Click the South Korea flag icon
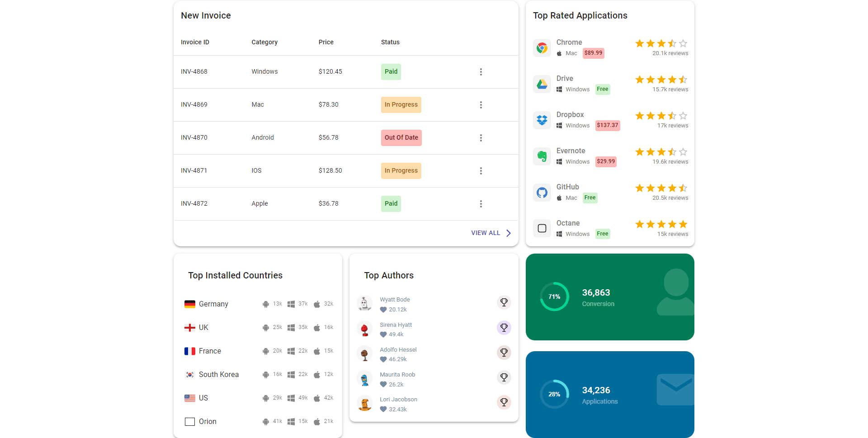This screenshot has width=868, height=438. click(x=190, y=375)
